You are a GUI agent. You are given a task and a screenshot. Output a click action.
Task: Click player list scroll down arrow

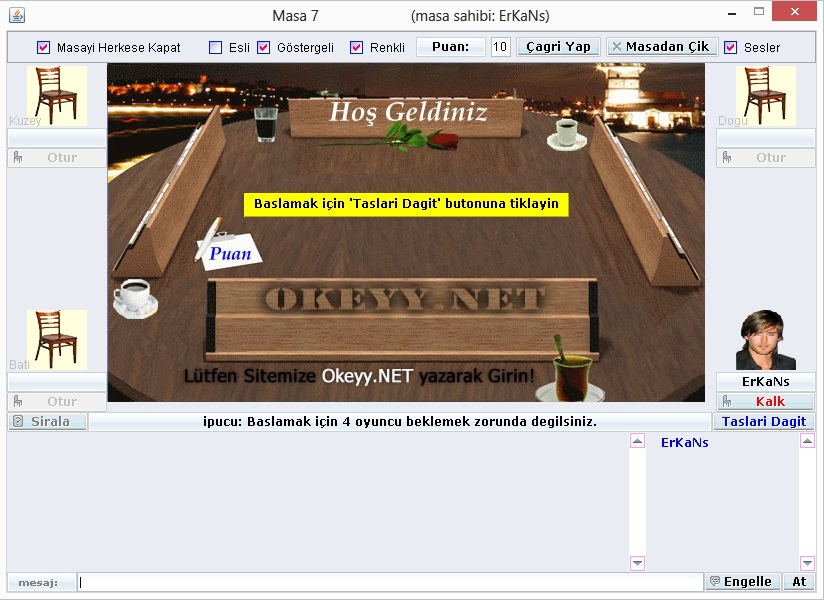point(807,563)
